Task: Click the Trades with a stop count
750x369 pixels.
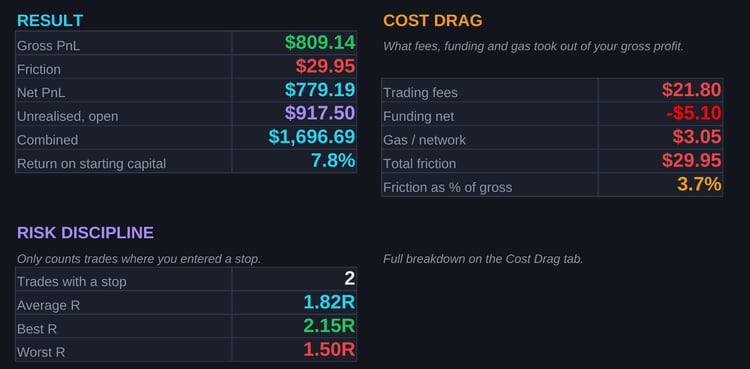Action: 350,279
